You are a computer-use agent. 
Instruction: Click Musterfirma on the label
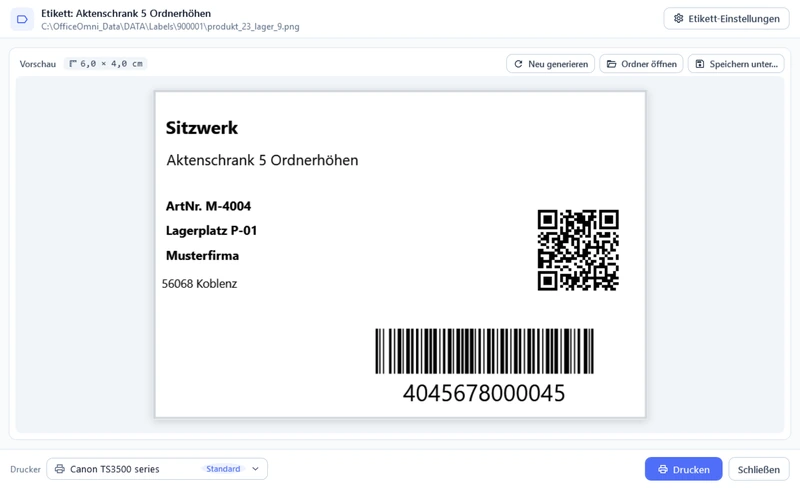[x=202, y=255]
